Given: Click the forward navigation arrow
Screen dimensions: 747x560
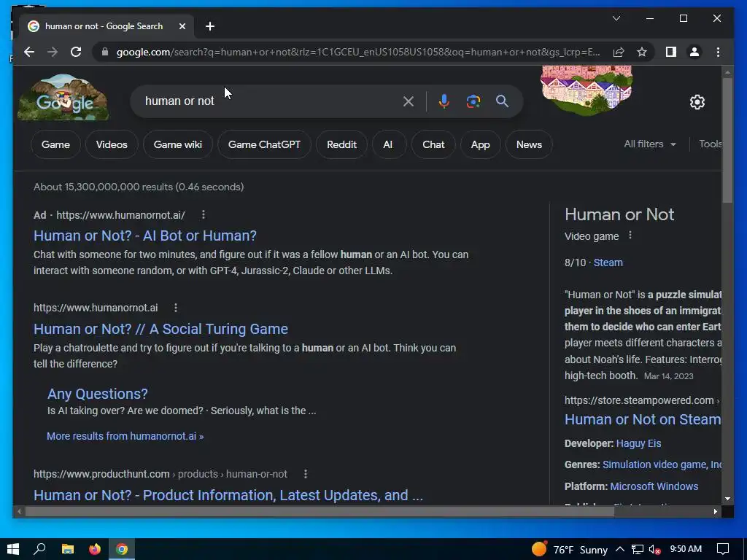Looking at the screenshot, I should coord(53,52).
